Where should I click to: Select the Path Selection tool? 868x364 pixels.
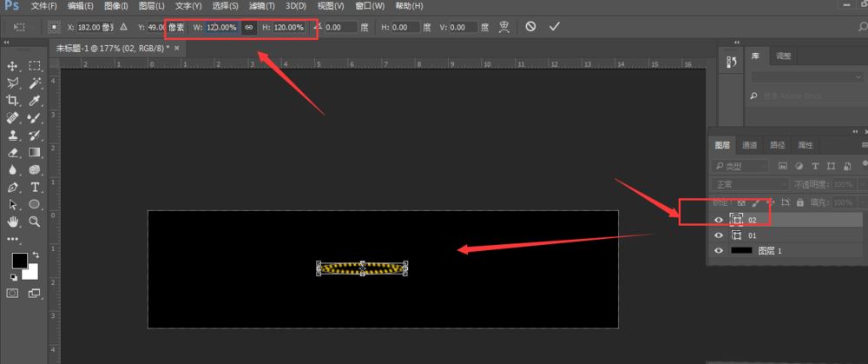[12, 204]
